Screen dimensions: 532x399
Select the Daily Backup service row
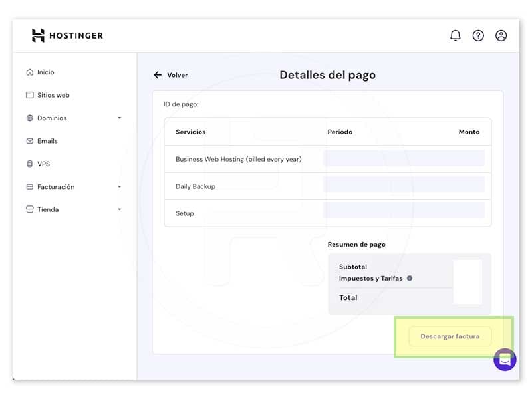327,186
